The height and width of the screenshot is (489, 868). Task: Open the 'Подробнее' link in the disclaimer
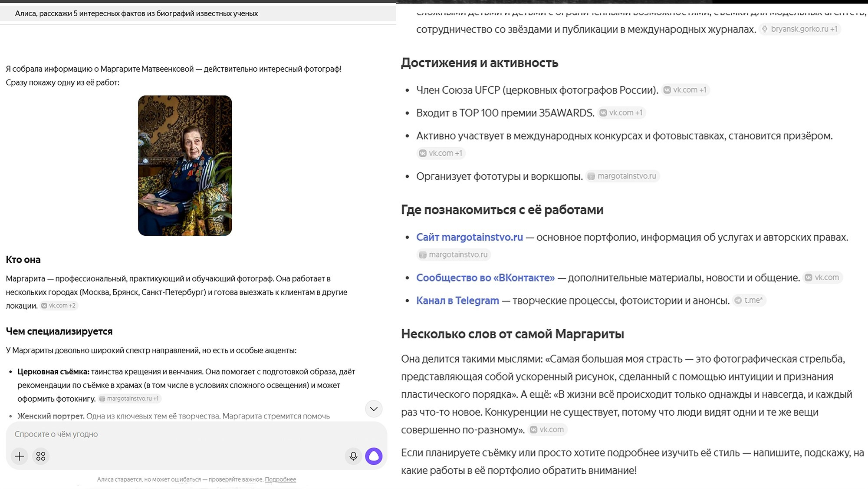[x=280, y=479]
